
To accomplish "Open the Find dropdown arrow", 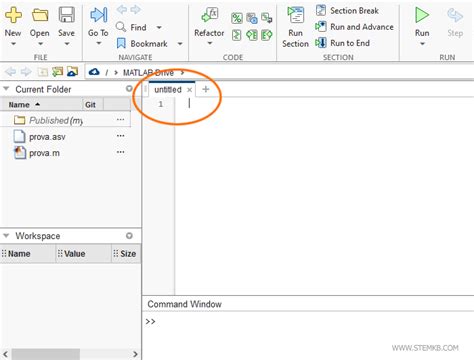I will 159,27.
